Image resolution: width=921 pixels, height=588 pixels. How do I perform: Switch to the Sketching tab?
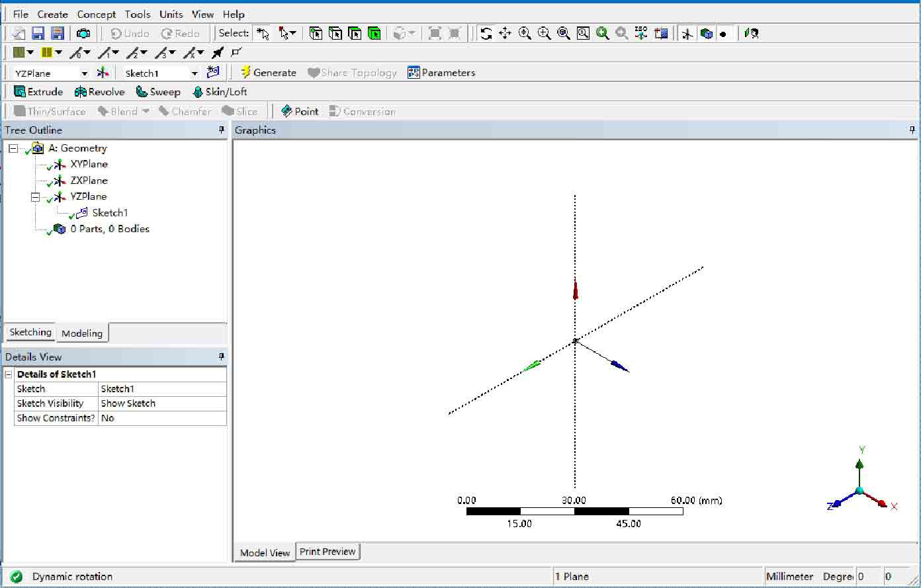[x=30, y=332]
